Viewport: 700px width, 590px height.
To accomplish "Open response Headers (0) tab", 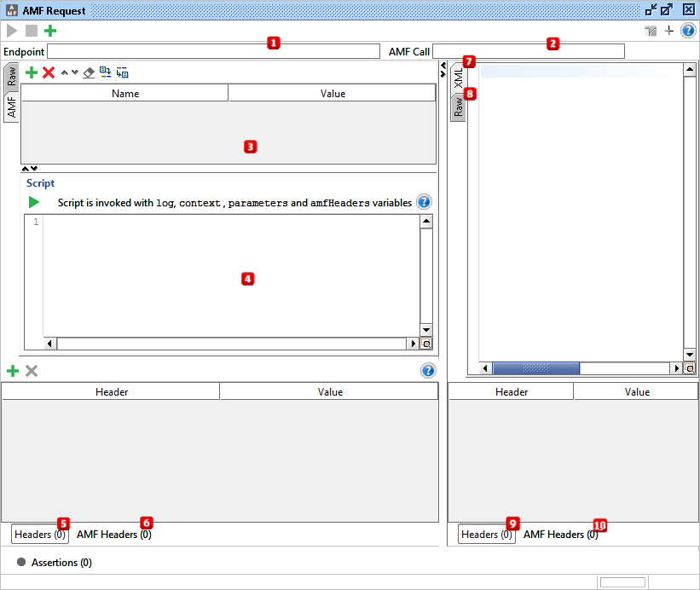I will [487, 535].
